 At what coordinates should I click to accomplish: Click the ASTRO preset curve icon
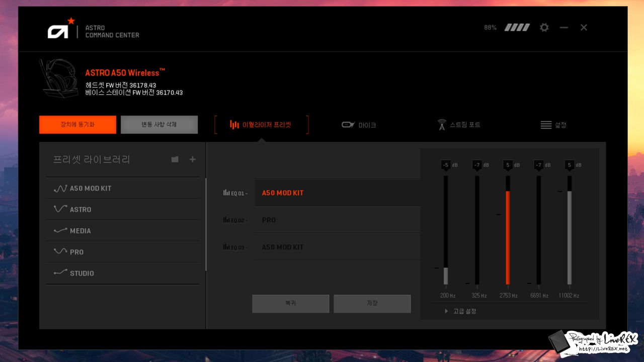[x=60, y=209]
